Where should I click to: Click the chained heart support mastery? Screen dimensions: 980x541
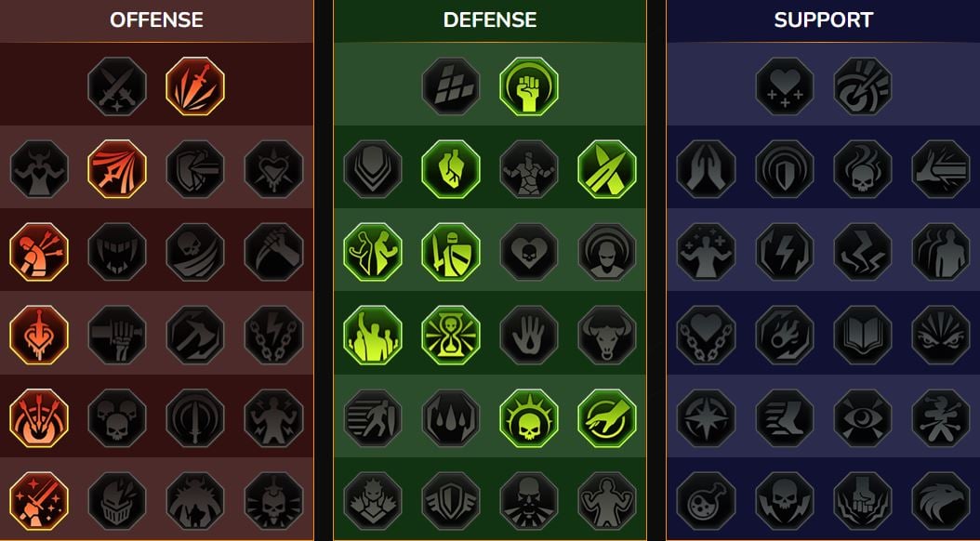pyautogui.click(x=707, y=335)
